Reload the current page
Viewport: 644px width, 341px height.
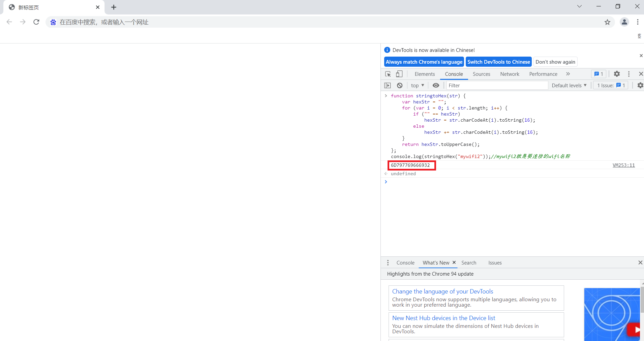(36, 22)
